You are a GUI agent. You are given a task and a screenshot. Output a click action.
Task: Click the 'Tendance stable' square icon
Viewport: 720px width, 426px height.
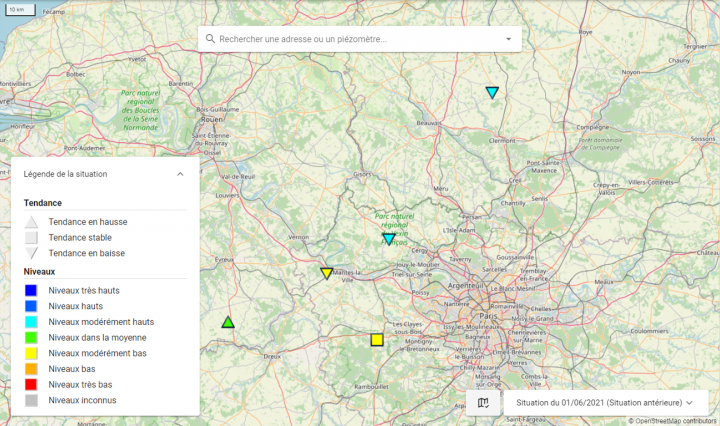(x=32, y=238)
